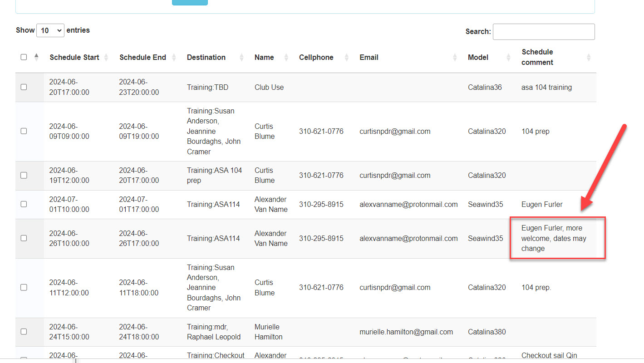Sort by Schedule comment column arrows
This screenshot has width=644, height=363.
(589, 58)
